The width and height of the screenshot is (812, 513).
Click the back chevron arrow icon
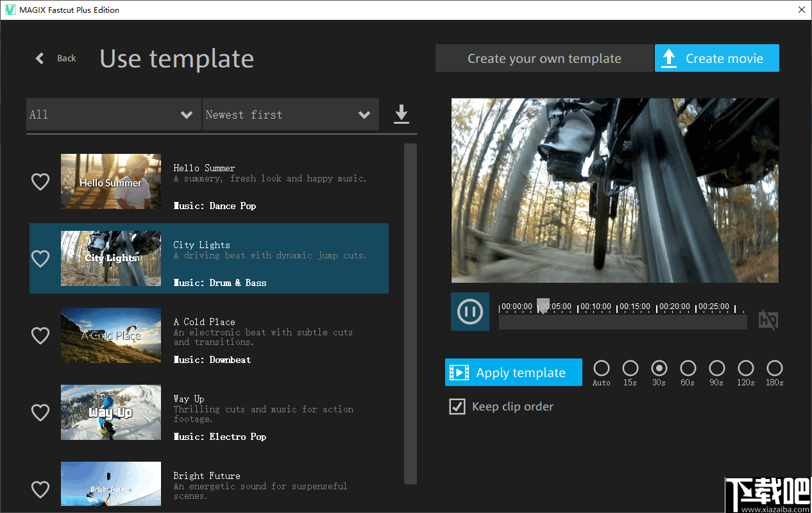click(40, 58)
